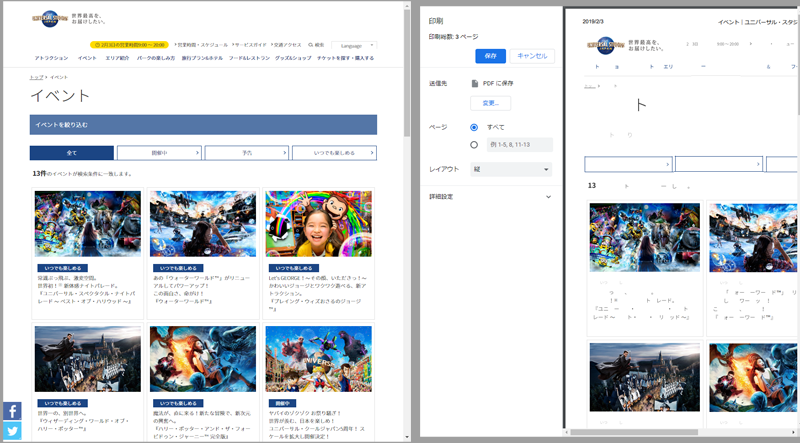
Task: Click the Hogwarts thumbnail in print preview
Action: (x=645, y=377)
